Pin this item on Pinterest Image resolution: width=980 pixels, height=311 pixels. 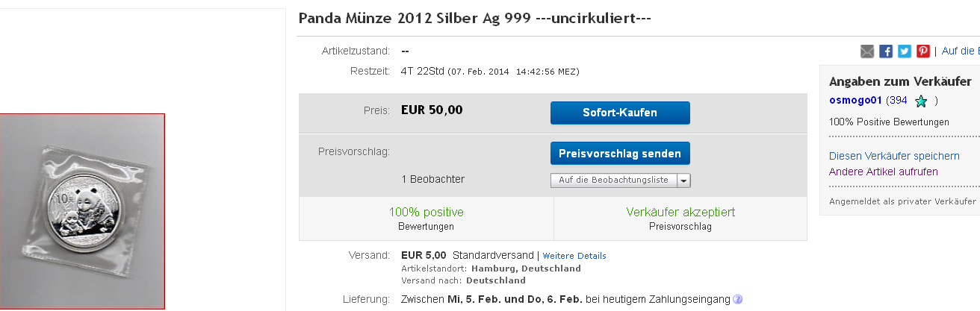(x=923, y=51)
